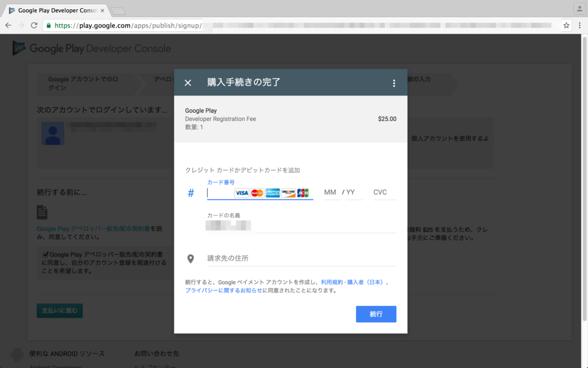Screen dimensions: 588x368
Task: Click the Discover card logo
Action: pos(288,193)
